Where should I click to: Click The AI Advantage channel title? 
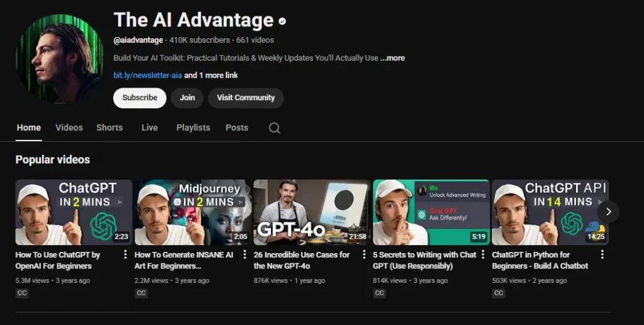pyautogui.click(x=194, y=20)
